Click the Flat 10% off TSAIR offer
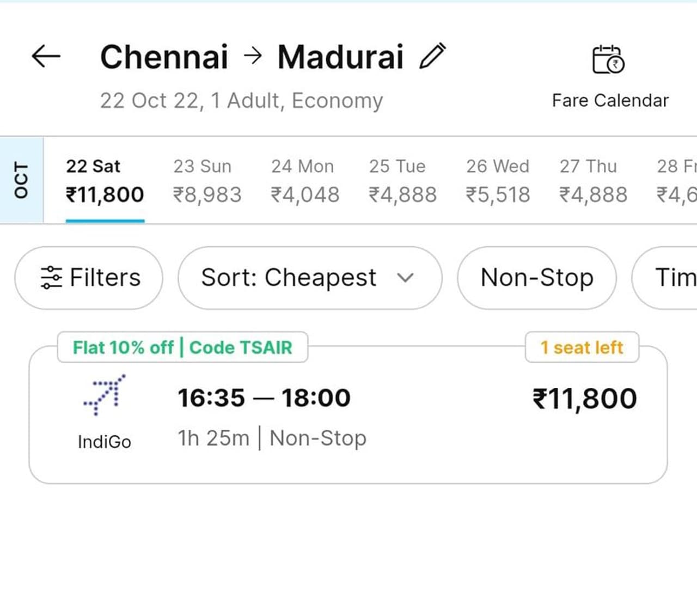This screenshot has width=697, height=616. (182, 347)
